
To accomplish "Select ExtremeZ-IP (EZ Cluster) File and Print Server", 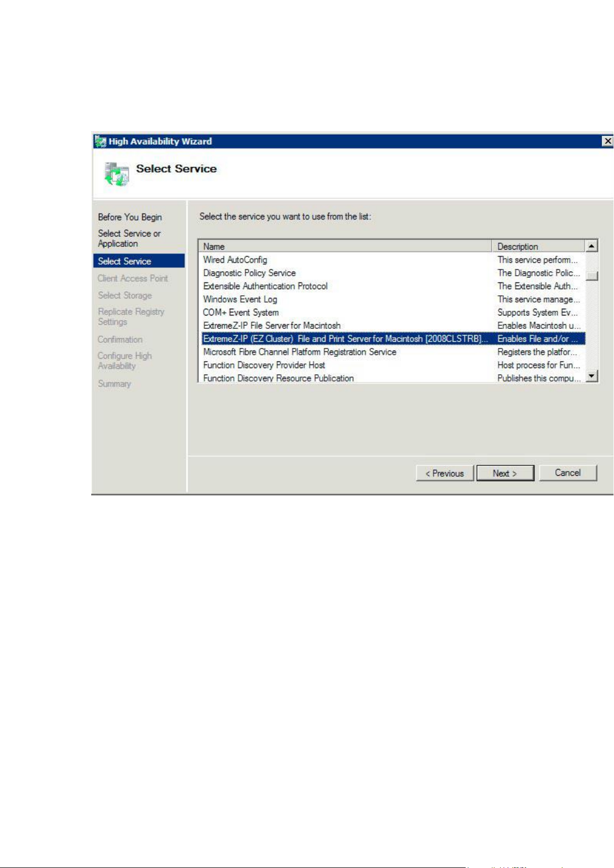I will click(345, 339).
